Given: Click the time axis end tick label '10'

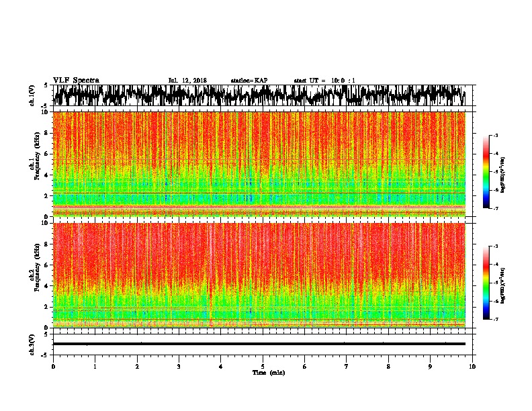Looking at the screenshot, I should pos(472,367).
